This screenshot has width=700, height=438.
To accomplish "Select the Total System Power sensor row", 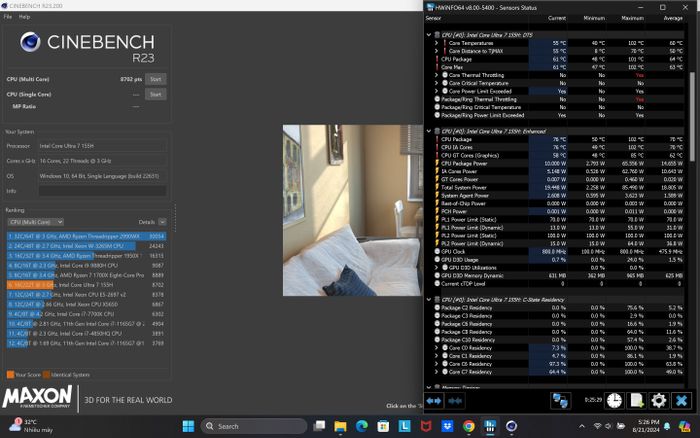I will [558, 188].
